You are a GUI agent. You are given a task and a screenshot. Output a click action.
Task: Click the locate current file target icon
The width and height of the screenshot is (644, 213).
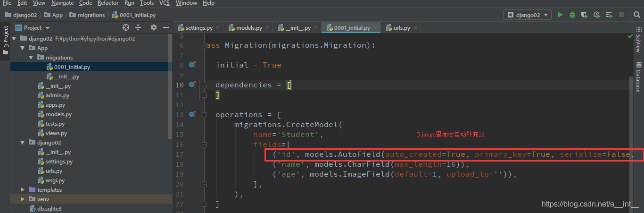click(x=126, y=28)
